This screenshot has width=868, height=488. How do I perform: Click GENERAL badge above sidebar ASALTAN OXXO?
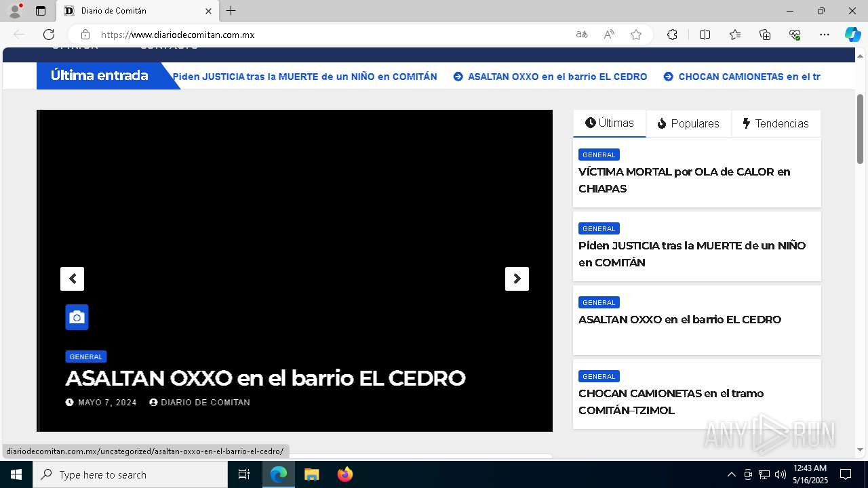599,302
